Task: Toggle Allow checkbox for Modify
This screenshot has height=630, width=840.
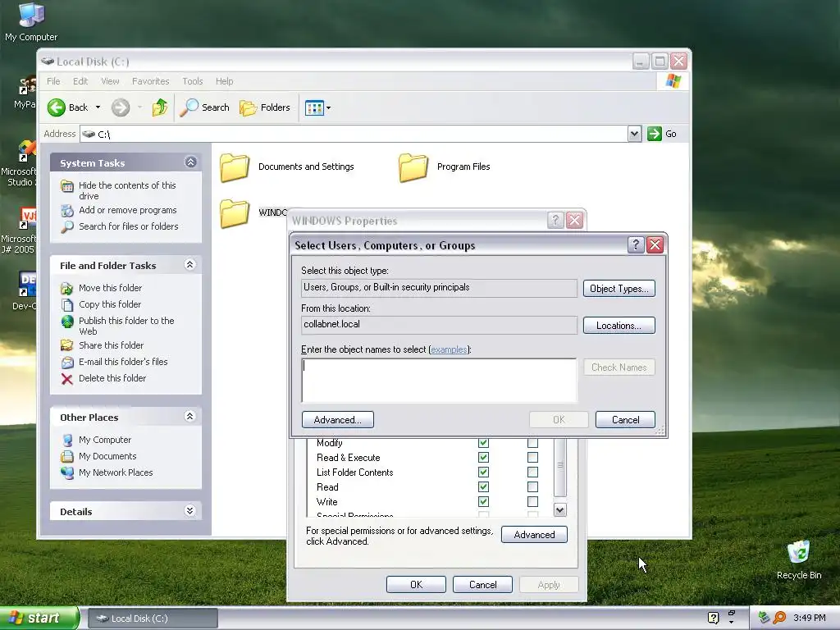Action: 483,443
